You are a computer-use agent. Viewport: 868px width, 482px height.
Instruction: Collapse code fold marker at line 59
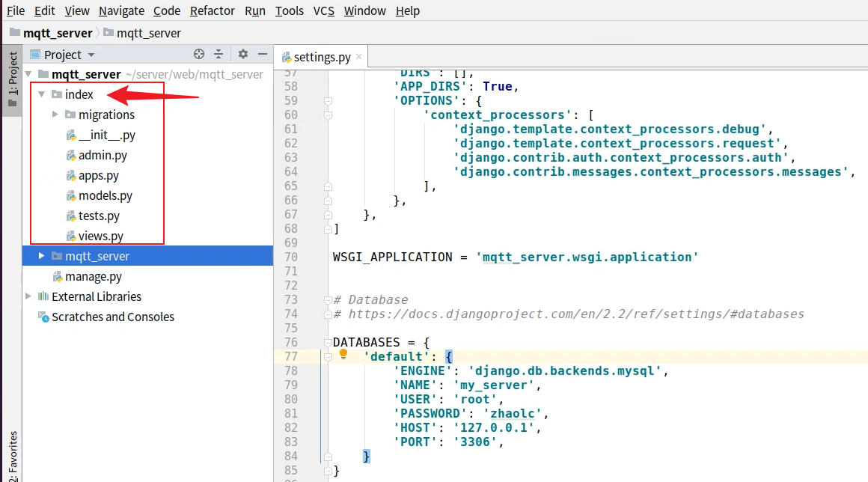pos(328,101)
